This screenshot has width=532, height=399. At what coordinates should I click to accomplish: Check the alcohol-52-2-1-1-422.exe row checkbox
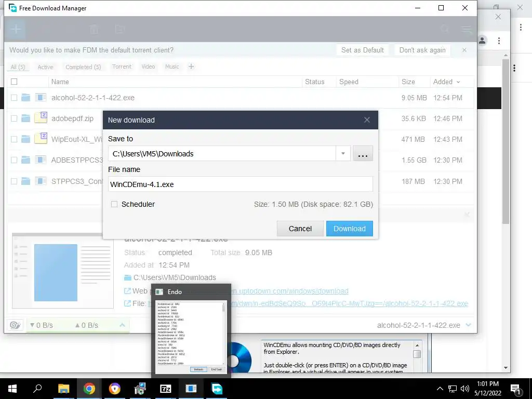[14, 98]
